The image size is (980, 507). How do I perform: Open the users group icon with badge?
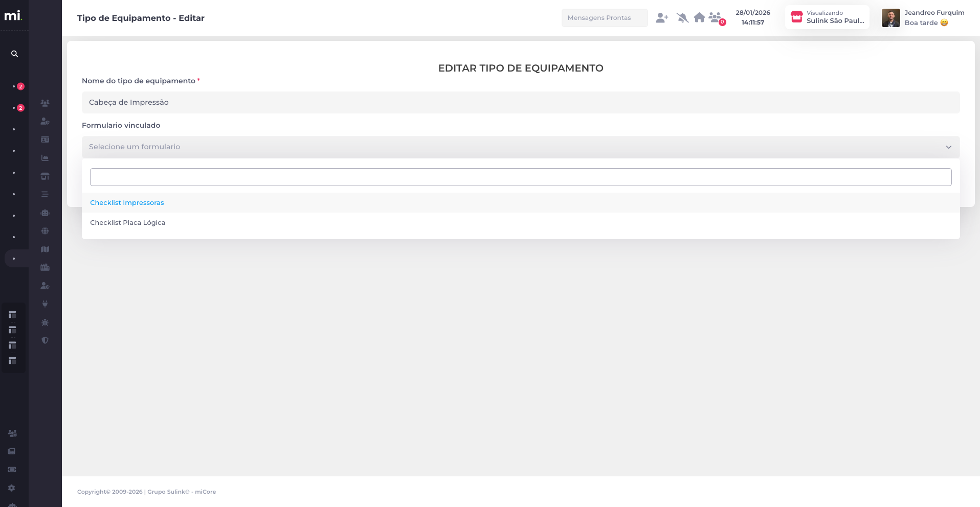(x=716, y=18)
